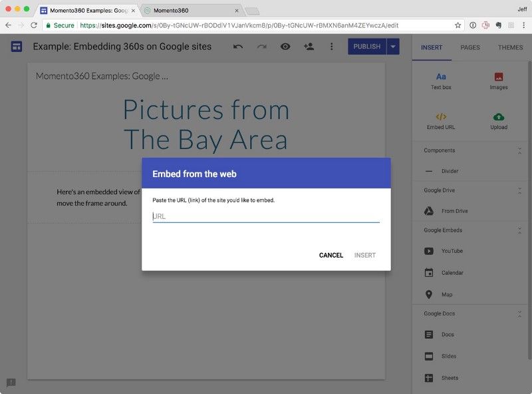
Task: Close the Momento360 browser tab
Action: click(237, 11)
